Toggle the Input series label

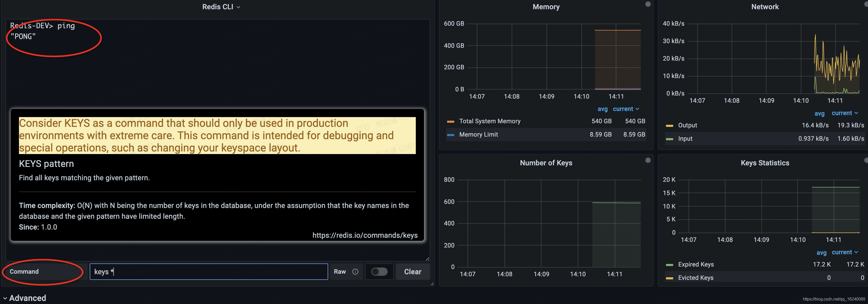(x=685, y=139)
